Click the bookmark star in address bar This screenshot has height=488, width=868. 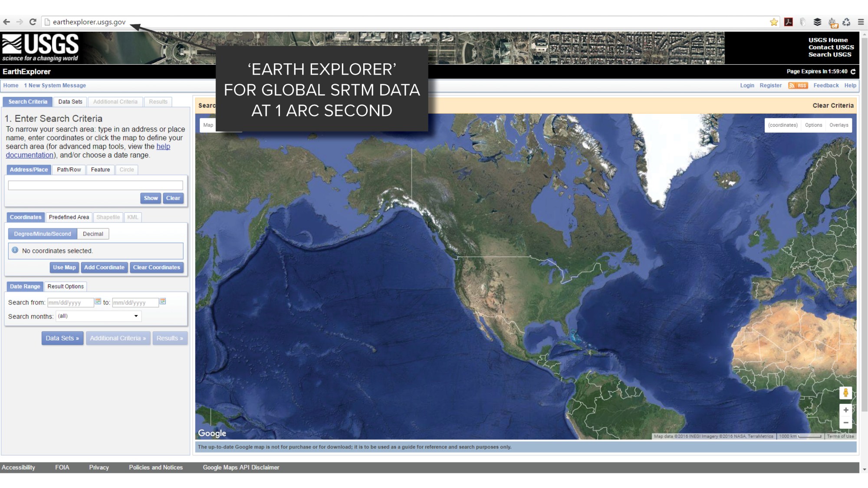pyautogui.click(x=773, y=21)
